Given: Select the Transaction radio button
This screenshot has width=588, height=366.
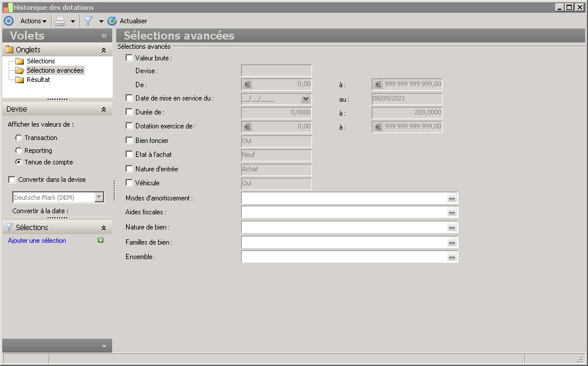Looking at the screenshot, I should click(19, 138).
